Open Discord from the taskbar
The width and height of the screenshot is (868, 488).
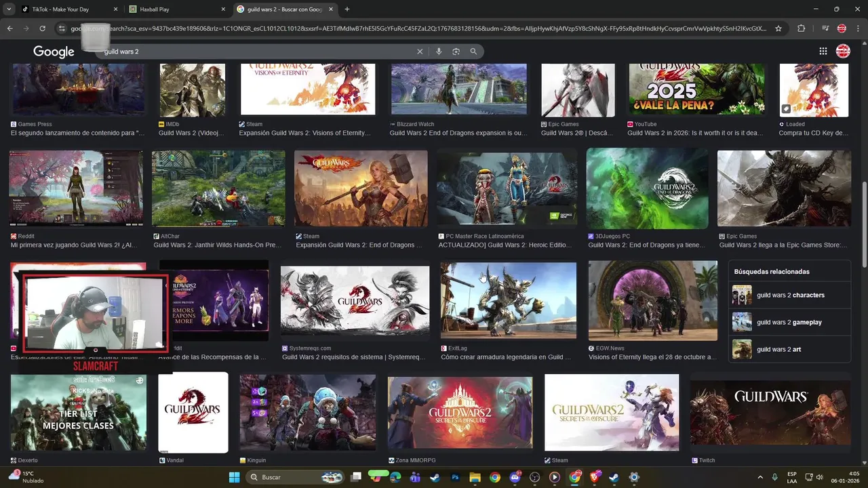click(515, 477)
